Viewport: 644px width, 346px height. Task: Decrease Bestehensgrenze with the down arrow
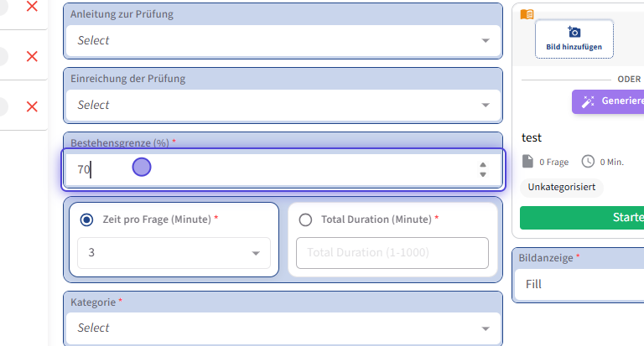(x=483, y=175)
